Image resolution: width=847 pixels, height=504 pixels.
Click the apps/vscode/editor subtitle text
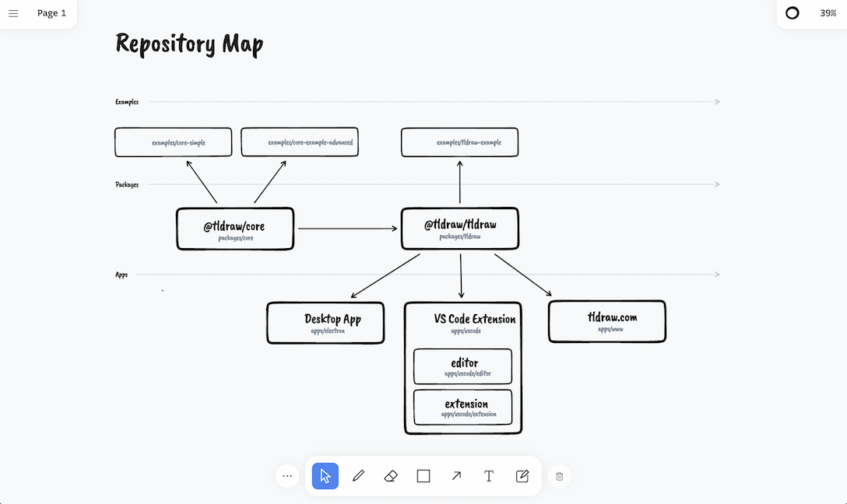(468, 373)
